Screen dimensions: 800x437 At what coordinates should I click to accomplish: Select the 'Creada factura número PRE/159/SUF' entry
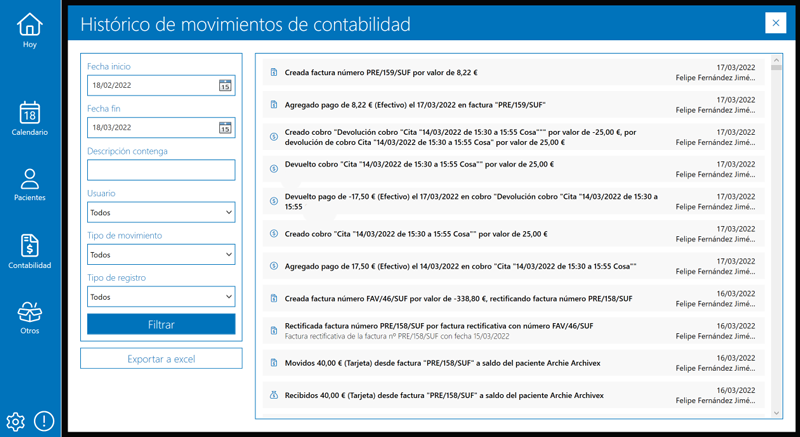point(380,72)
